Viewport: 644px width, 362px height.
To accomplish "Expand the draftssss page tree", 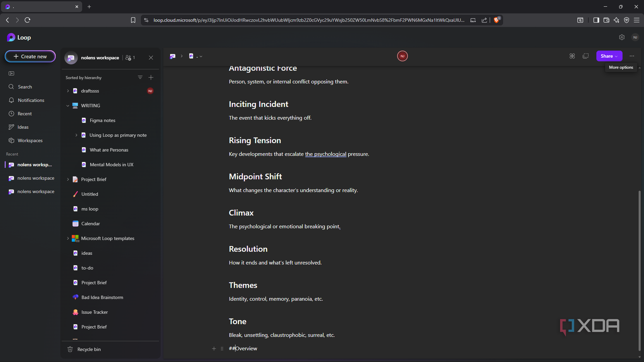I will [68, 91].
